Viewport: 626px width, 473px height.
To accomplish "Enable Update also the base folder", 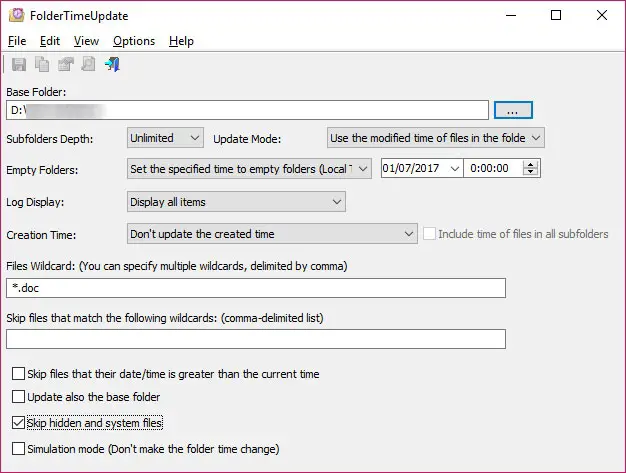I will coord(18,396).
